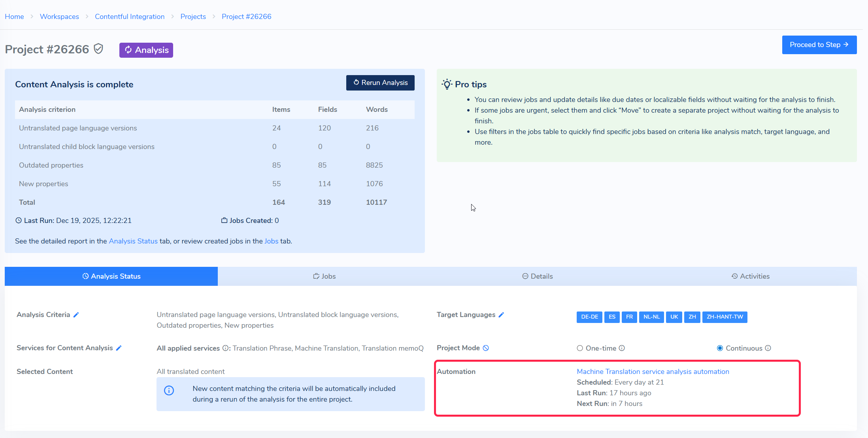Click the Outdated properties row label

click(51, 165)
